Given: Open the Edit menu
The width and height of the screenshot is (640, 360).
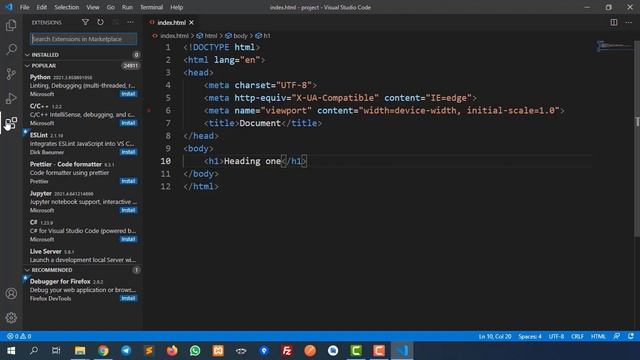Looking at the screenshot, I should (42, 7).
